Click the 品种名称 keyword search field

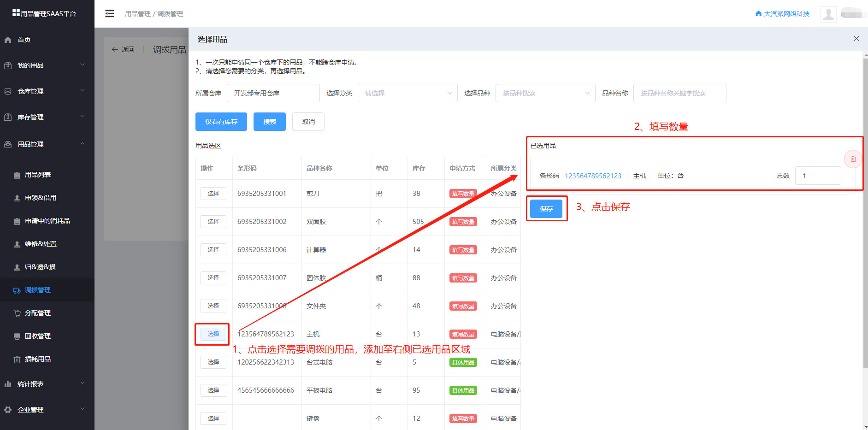680,93
